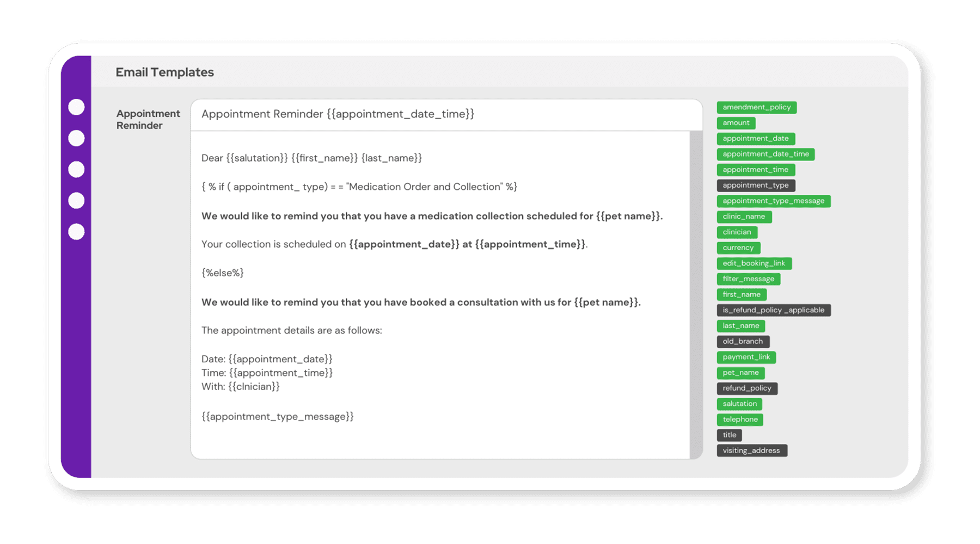Viewport: 980px width, 544px height.
Task: Click the is_refund_policy_applicable tag
Action: 773,310
